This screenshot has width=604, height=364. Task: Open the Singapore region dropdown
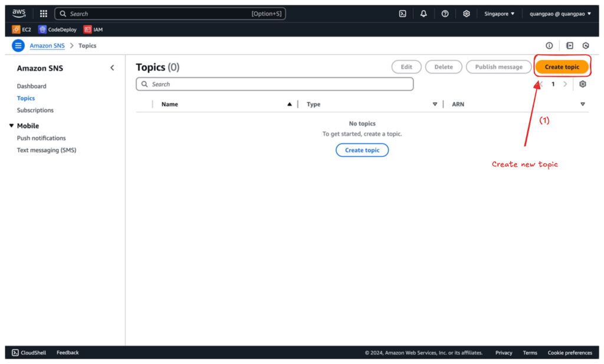click(x=499, y=14)
